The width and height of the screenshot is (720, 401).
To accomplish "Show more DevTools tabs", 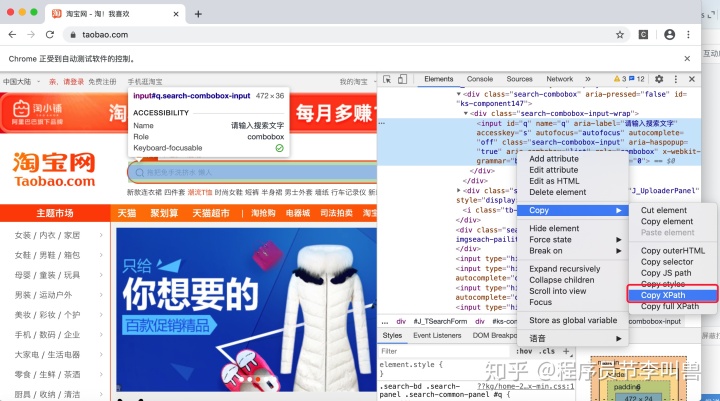I will tap(588, 79).
